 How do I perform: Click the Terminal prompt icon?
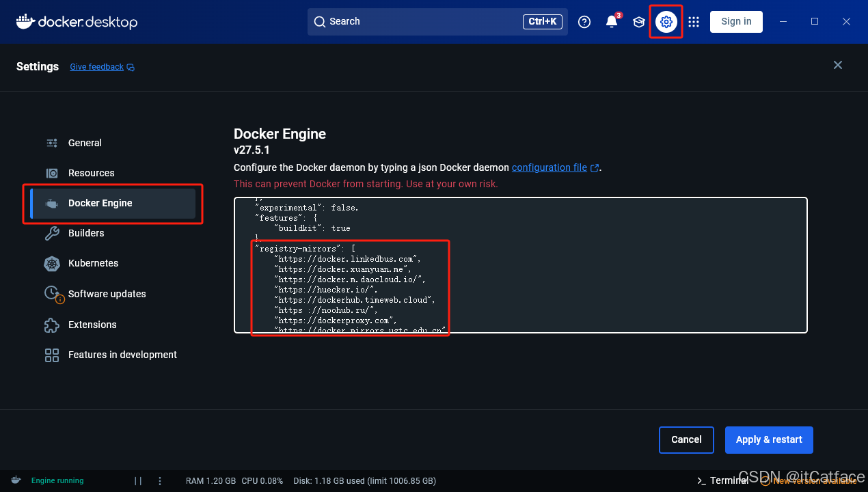701,480
